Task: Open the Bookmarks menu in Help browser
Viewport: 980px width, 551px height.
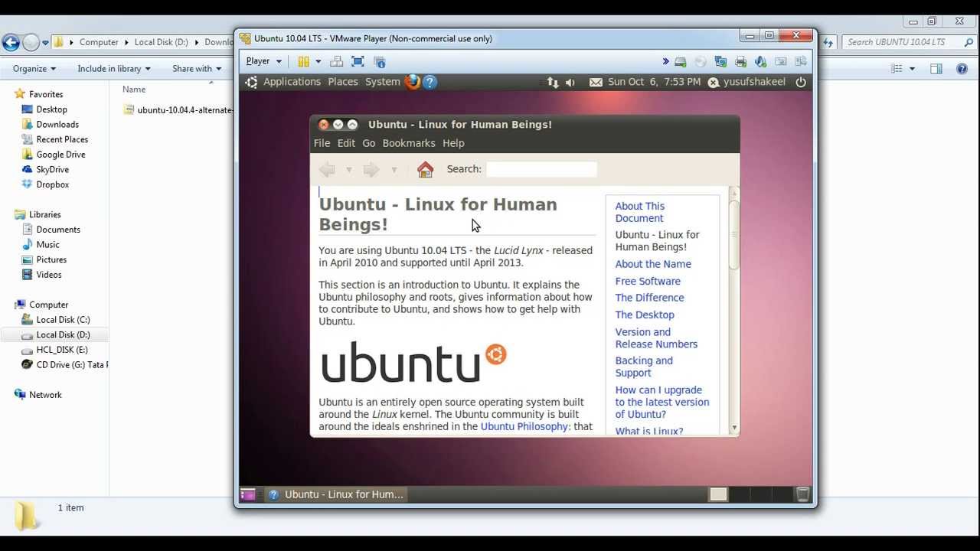Action: pos(409,143)
